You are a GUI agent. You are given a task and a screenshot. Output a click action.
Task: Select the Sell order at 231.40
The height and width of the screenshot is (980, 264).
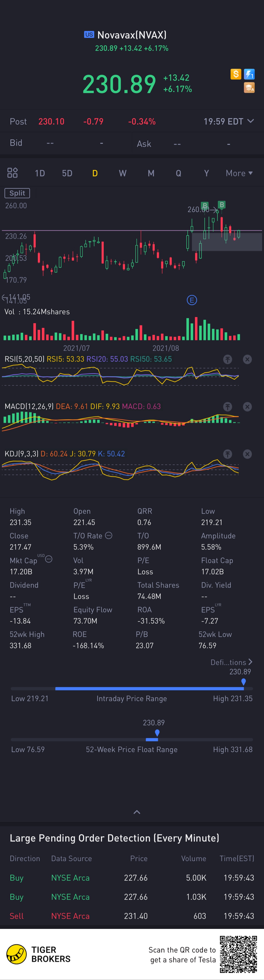(132, 916)
